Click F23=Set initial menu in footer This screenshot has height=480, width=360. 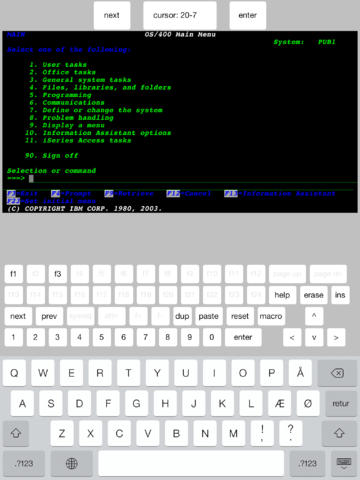click(x=51, y=201)
